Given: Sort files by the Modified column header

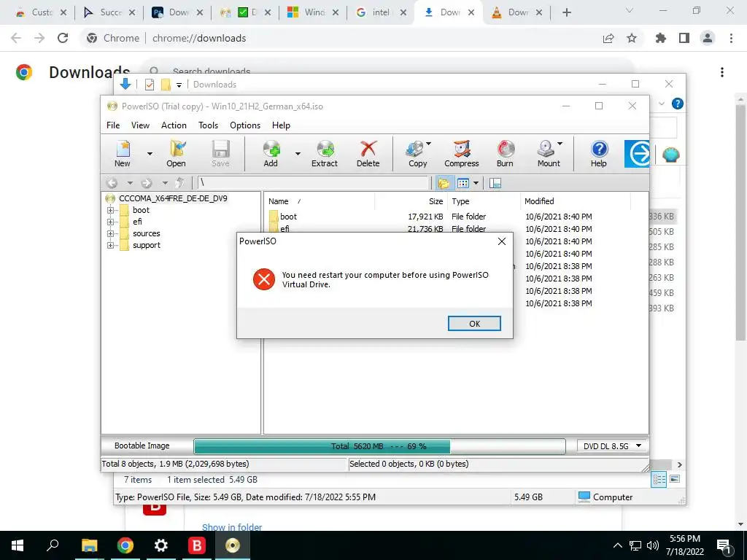Looking at the screenshot, I should click(x=575, y=201).
